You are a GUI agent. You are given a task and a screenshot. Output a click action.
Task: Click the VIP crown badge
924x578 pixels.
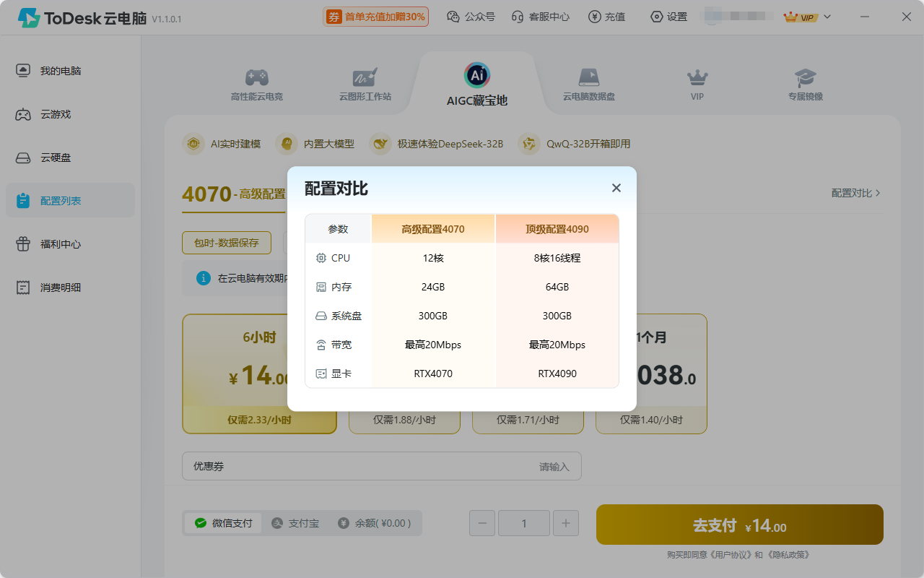point(800,17)
